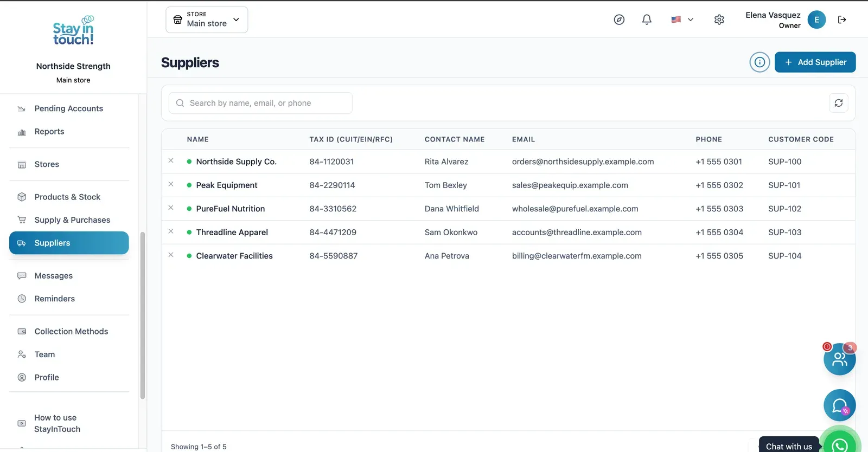Click the Chat with us label
Image resolution: width=868 pixels, height=452 pixels.
coord(789,446)
